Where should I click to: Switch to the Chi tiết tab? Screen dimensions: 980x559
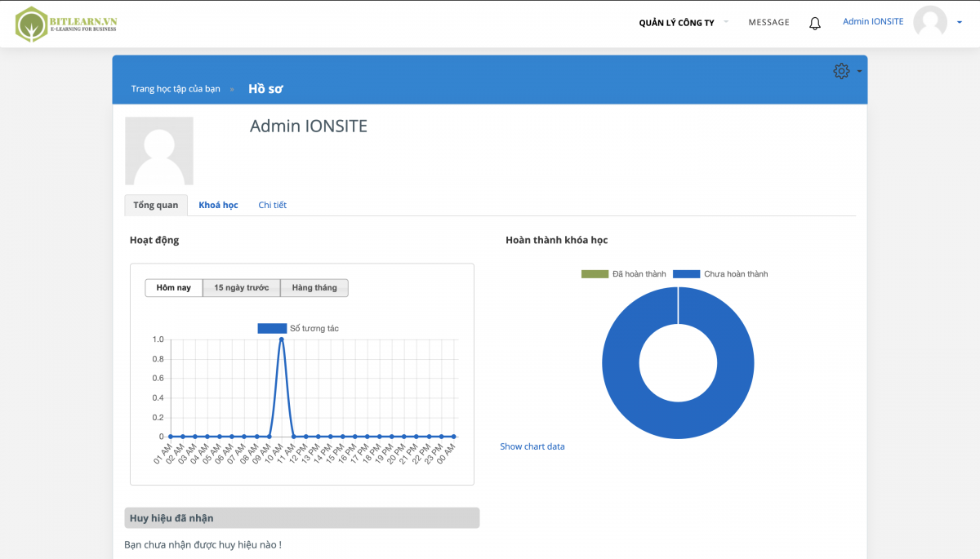pyautogui.click(x=273, y=205)
